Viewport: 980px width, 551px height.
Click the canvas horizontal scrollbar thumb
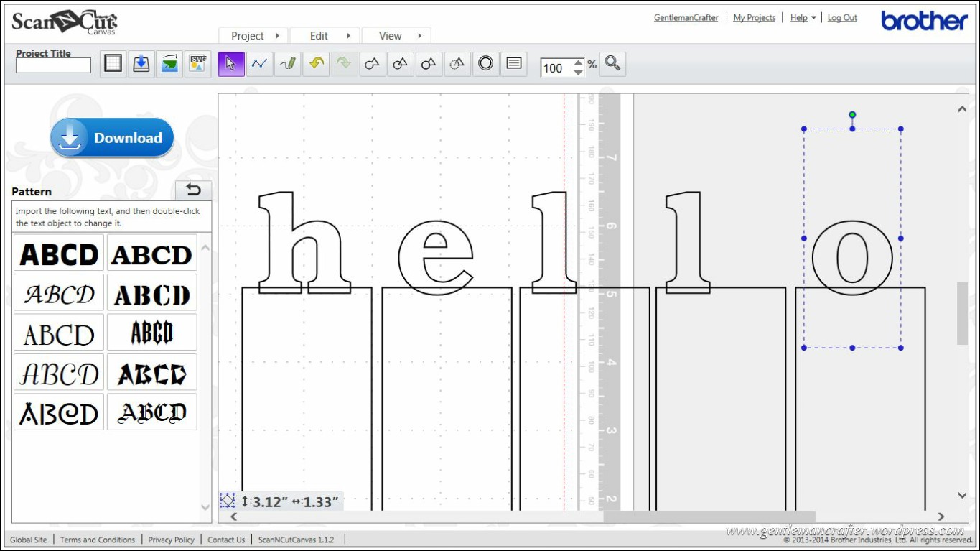point(709,517)
